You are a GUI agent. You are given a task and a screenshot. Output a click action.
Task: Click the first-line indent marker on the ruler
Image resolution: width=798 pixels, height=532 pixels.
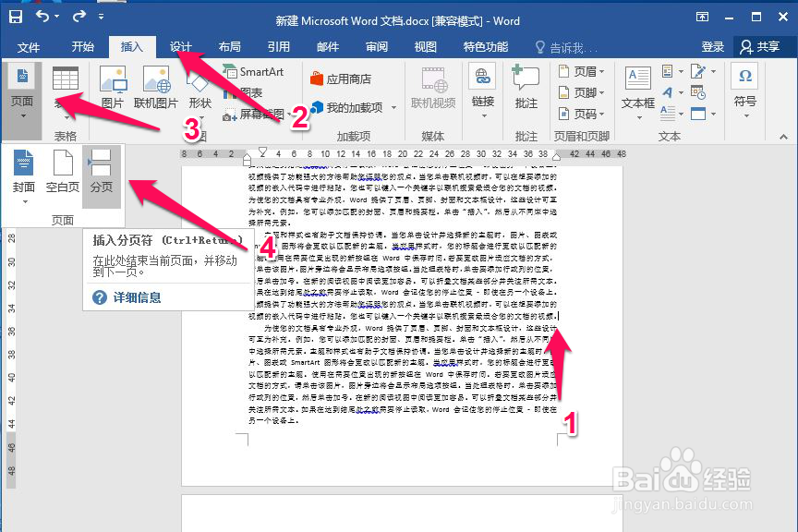pyautogui.click(x=262, y=151)
